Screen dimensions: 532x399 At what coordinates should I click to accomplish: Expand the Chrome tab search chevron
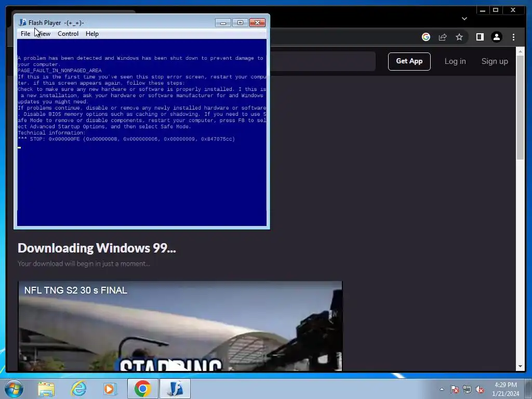click(x=464, y=19)
